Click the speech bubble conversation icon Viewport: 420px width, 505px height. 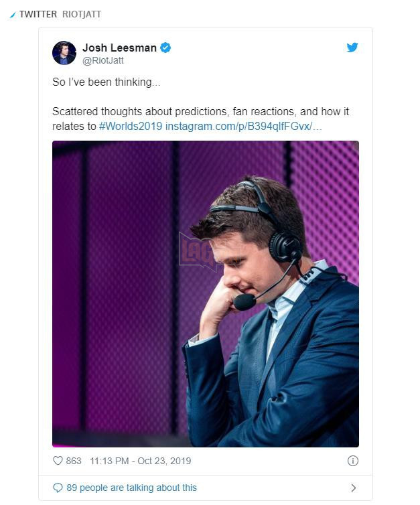(x=58, y=488)
